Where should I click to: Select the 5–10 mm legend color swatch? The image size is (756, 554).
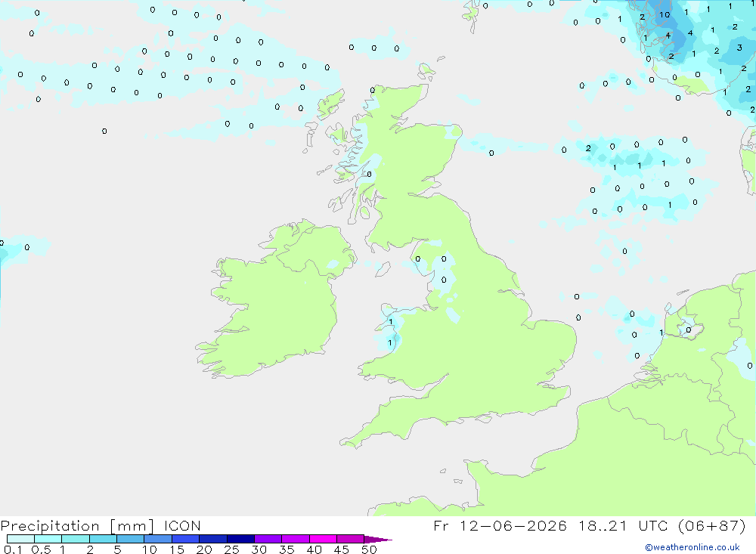pos(131,539)
